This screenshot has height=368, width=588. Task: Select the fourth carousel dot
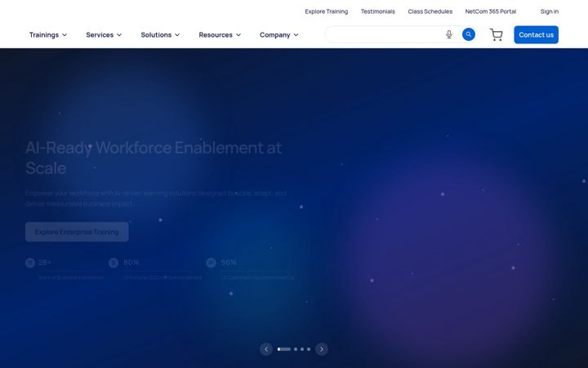tap(309, 349)
